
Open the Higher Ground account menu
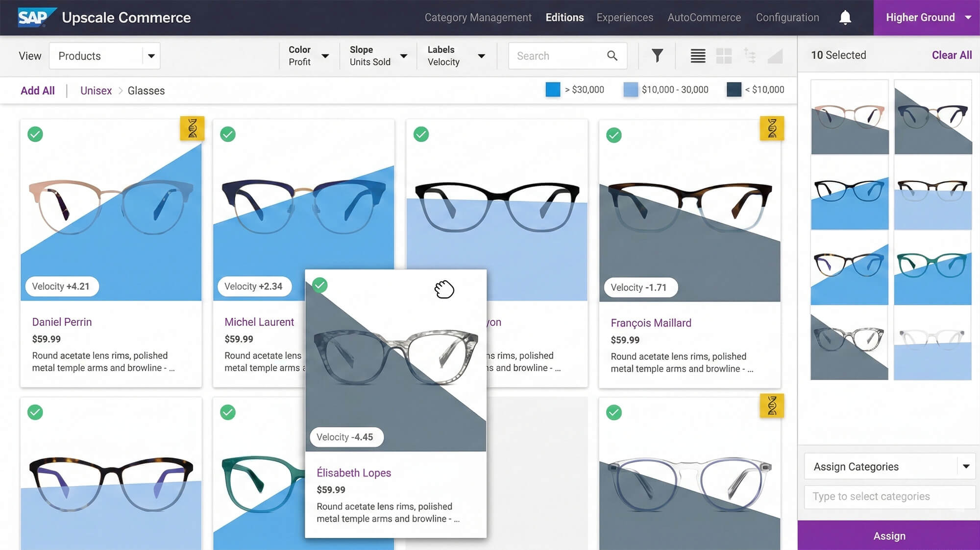coord(927,18)
